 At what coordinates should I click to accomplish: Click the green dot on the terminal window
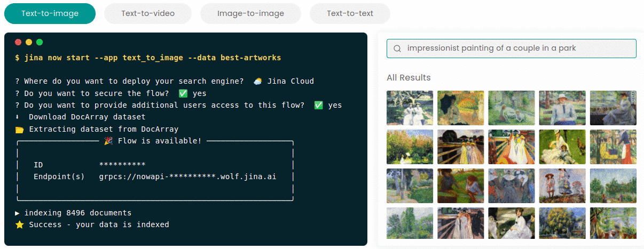tap(40, 42)
